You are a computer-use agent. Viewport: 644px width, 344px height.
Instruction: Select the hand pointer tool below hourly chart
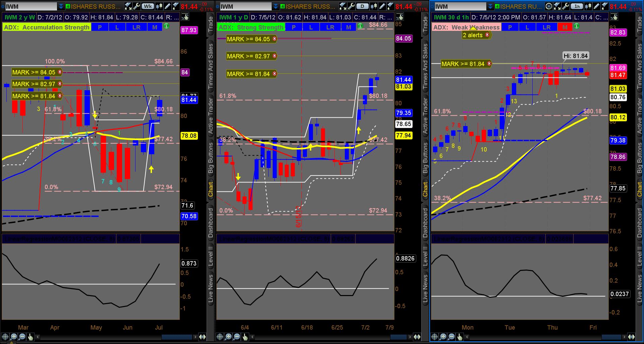click(460, 337)
